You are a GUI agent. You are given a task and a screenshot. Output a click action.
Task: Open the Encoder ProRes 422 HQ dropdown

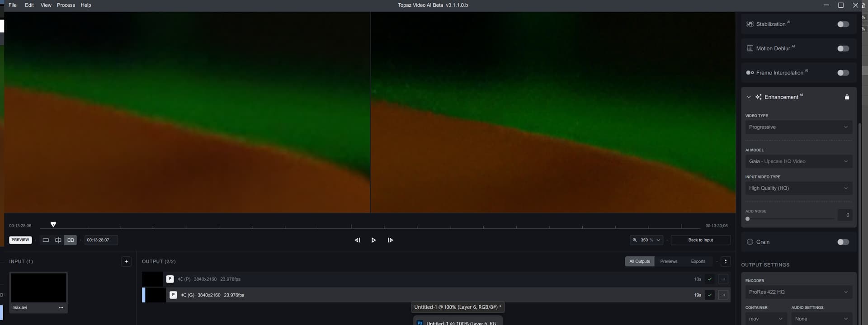pos(798,292)
